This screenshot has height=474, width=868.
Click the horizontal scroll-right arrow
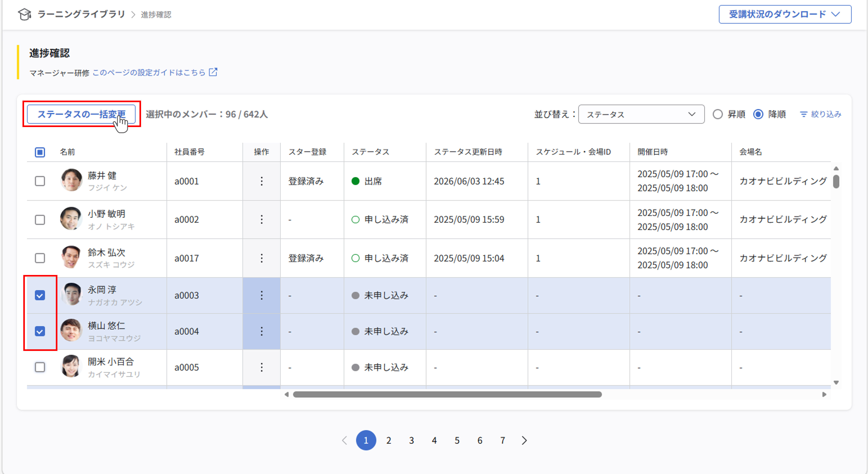(824, 395)
